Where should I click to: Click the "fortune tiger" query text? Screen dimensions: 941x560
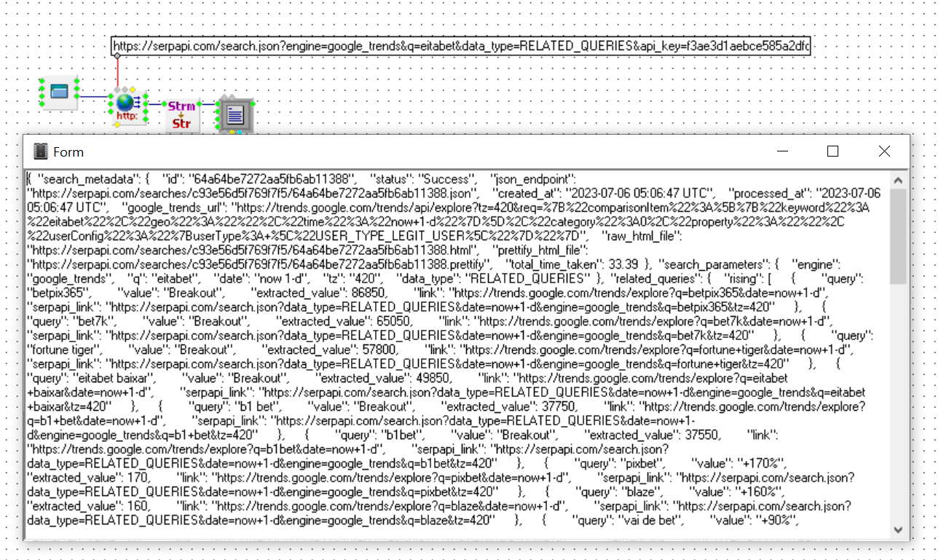click(63, 350)
